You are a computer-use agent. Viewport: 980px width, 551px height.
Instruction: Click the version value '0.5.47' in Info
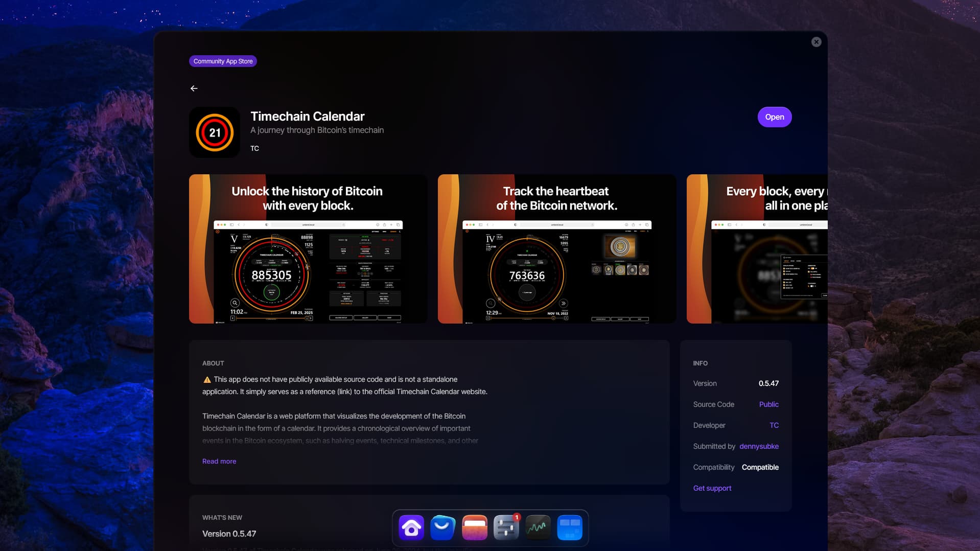[768, 383]
